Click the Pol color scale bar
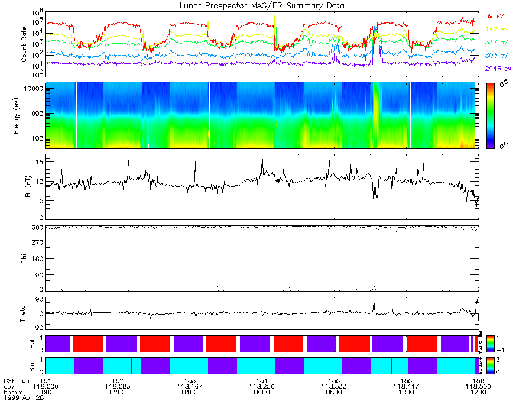 coord(490,344)
